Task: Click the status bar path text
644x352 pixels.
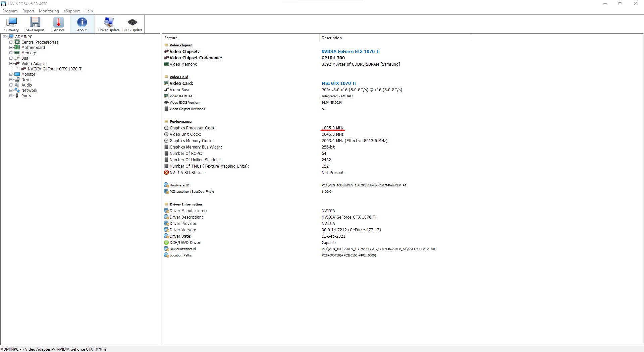Action: click(53, 349)
